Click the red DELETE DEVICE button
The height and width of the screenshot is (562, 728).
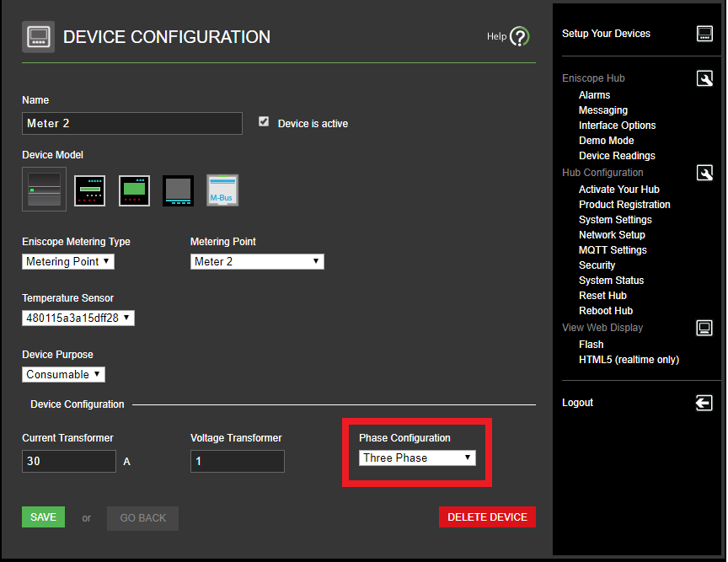pos(487,517)
